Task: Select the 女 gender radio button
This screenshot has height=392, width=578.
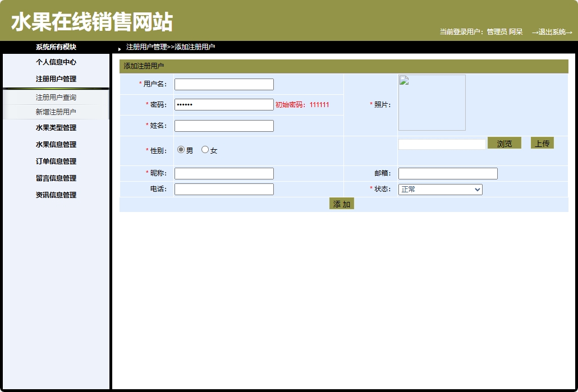Action: coord(205,149)
